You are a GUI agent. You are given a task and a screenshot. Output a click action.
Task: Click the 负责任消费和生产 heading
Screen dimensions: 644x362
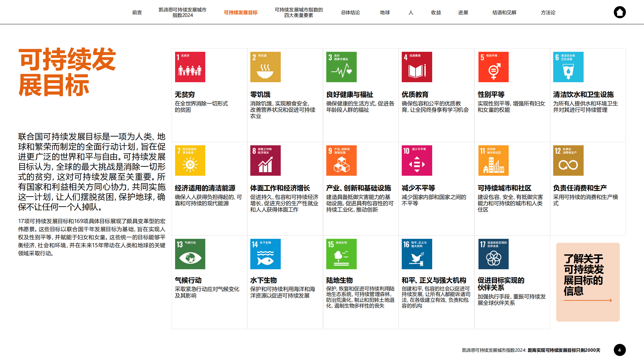click(580, 188)
